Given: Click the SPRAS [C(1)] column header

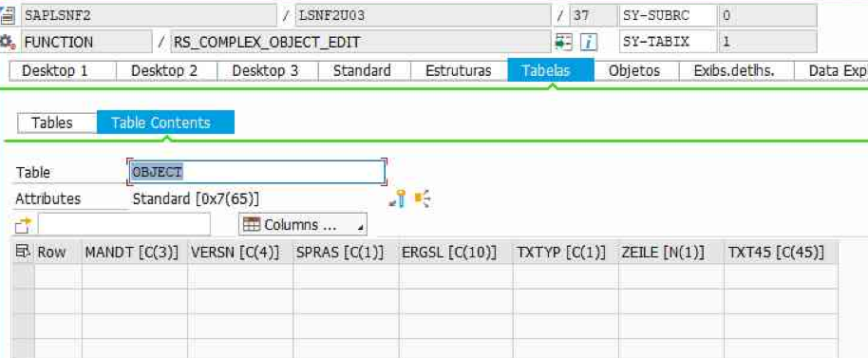Looking at the screenshot, I should pos(346,253).
